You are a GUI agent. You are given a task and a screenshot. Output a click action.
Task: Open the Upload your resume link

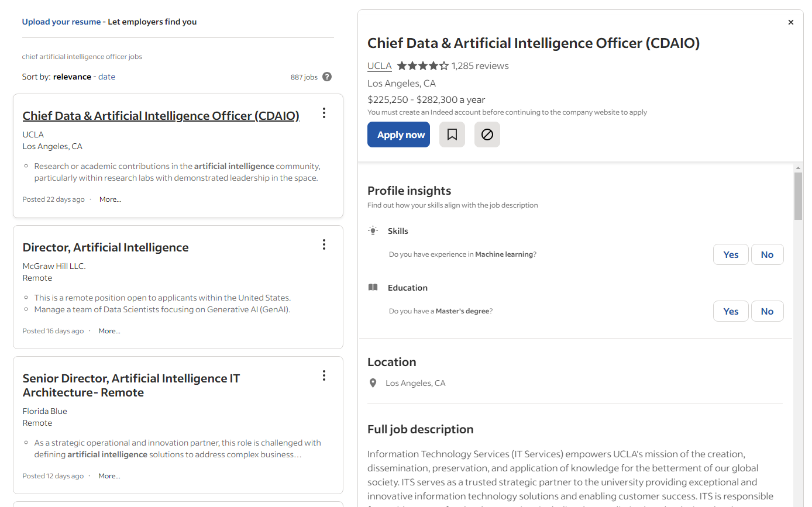pos(61,22)
